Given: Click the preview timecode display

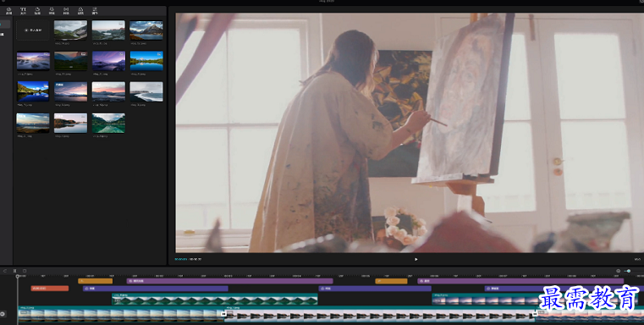Looking at the screenshot, I should (188, 259).
